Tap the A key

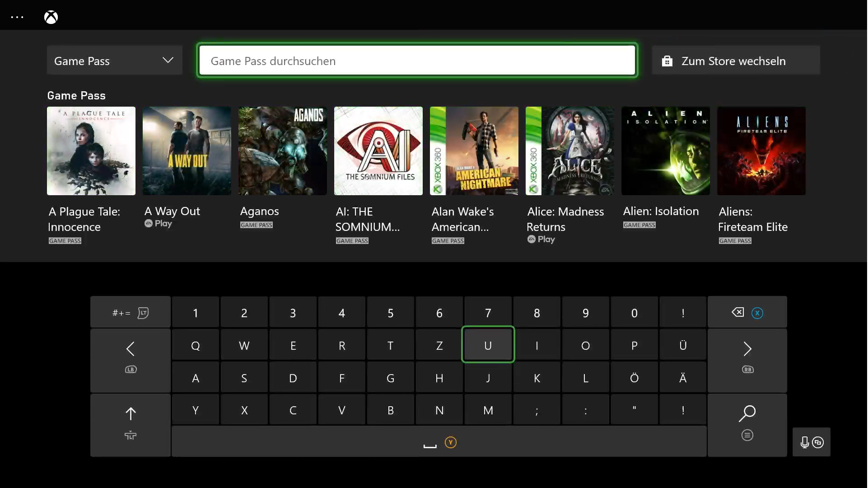(196, 378)
